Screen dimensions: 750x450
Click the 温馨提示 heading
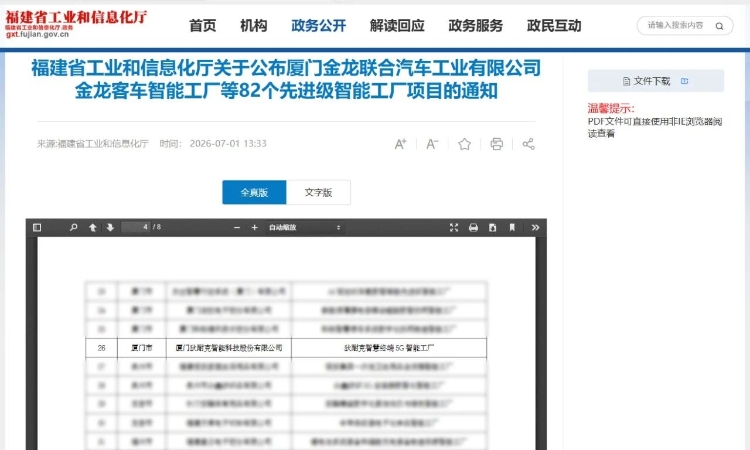(x=611, y=108)
